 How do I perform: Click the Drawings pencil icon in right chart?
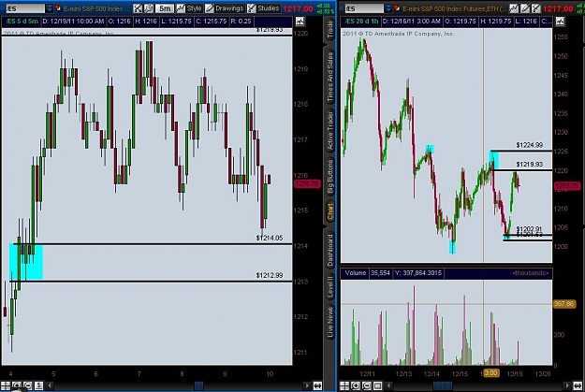pyautogui.click(x=525, y=8)
